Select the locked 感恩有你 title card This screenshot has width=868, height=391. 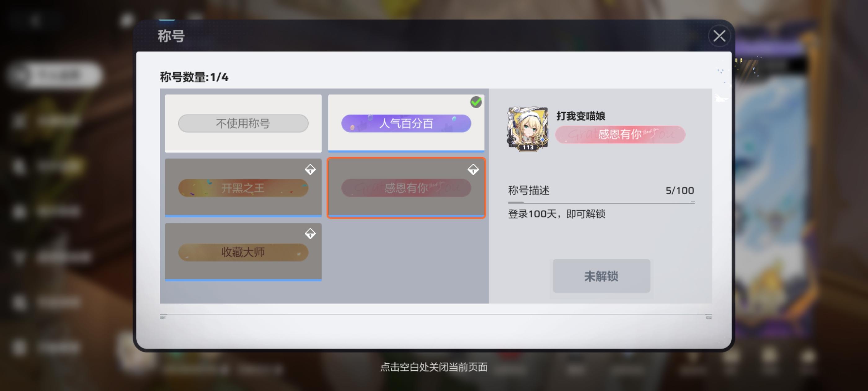[406, 187]
